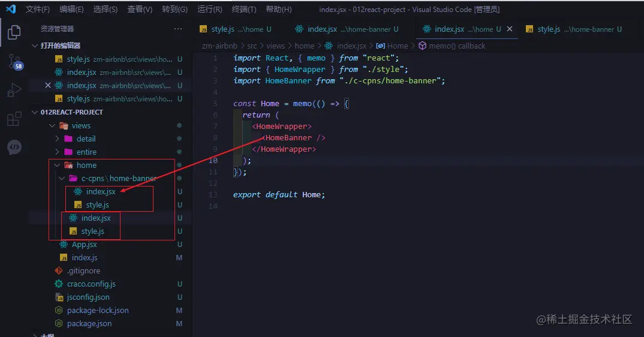Open 转到(G) menu

174,9
